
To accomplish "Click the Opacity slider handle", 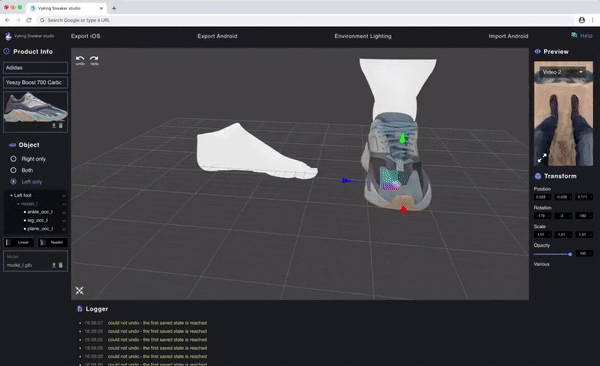I will (570, 254).
